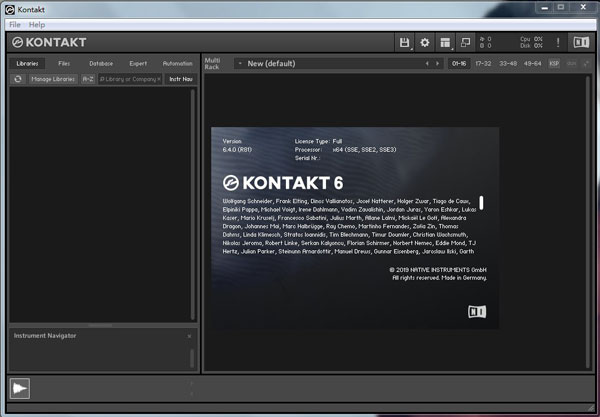
Task: Toggle the A-Z library sorting button
Action: click(x=87, y=78)
